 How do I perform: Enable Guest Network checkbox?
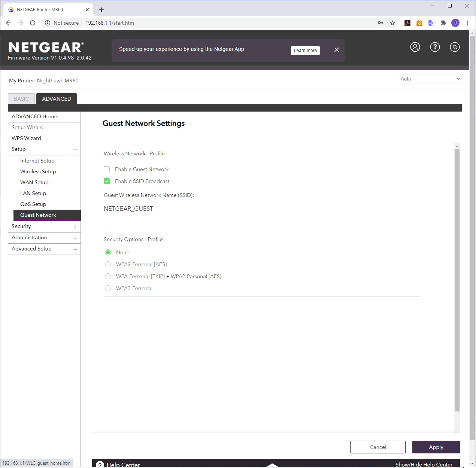coord(107,169)
